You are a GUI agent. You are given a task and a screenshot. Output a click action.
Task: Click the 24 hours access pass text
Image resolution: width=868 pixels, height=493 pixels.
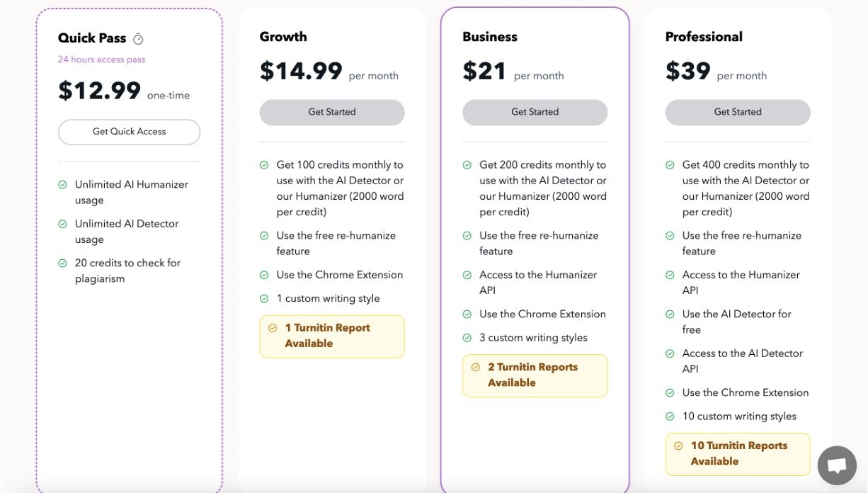pos(102,59)
